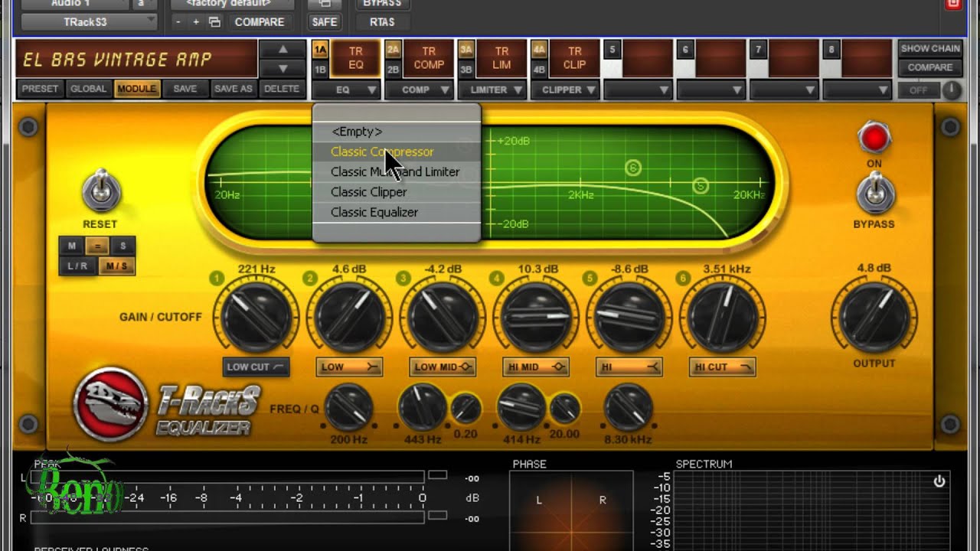The image size is (980, 551).
Task: Click band number 3 indicator
Action: (403, 278)
